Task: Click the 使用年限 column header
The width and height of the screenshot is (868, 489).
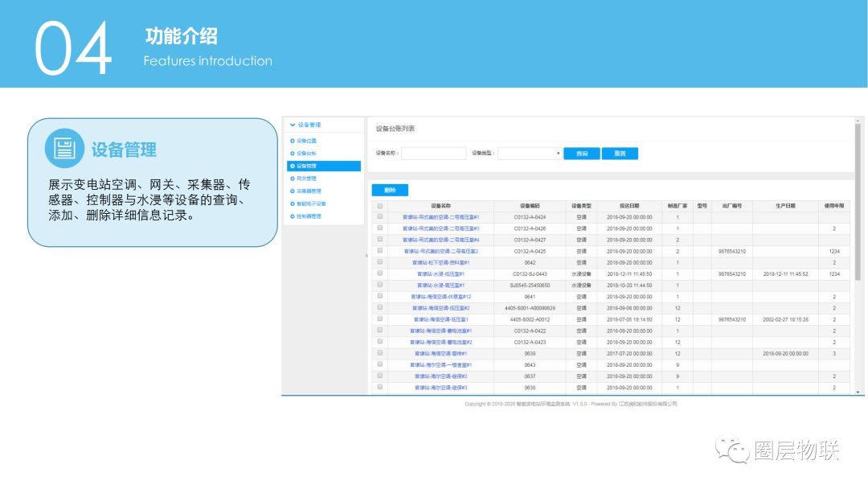Action: [833, 206]
